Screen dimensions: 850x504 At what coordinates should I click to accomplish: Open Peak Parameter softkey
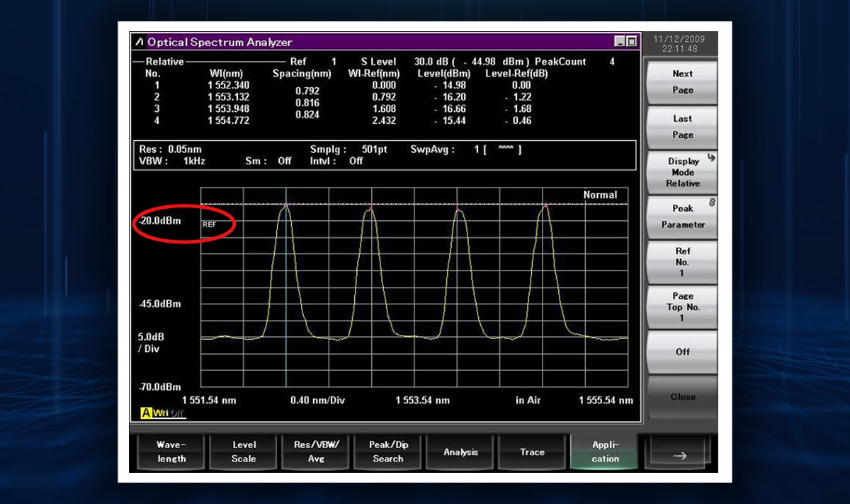pos(682,217)
